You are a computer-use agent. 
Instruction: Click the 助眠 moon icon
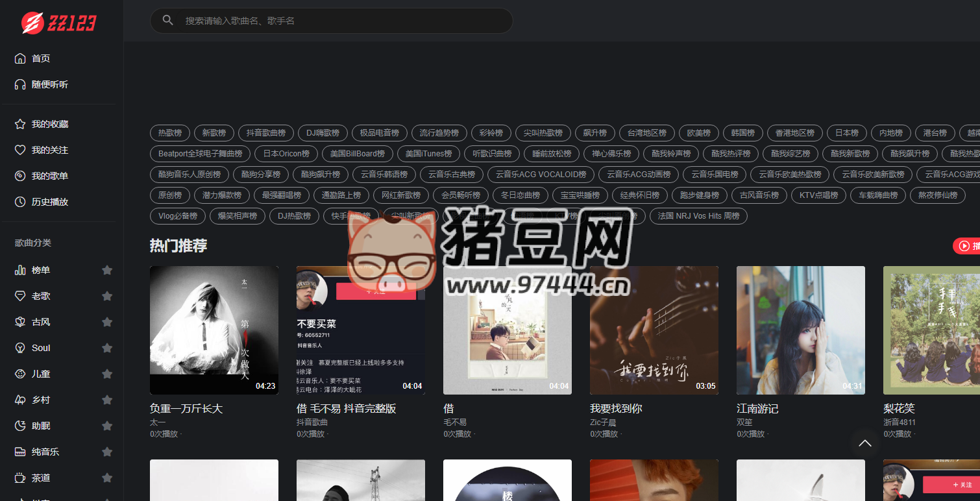pos(20,426)
